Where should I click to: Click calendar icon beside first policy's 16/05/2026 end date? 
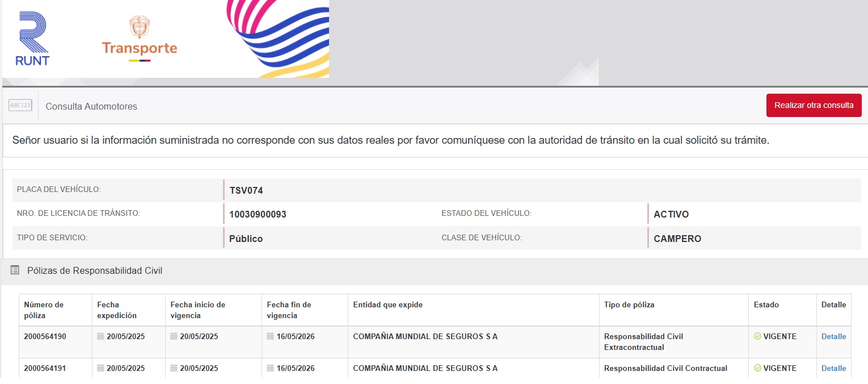[271, 336]
